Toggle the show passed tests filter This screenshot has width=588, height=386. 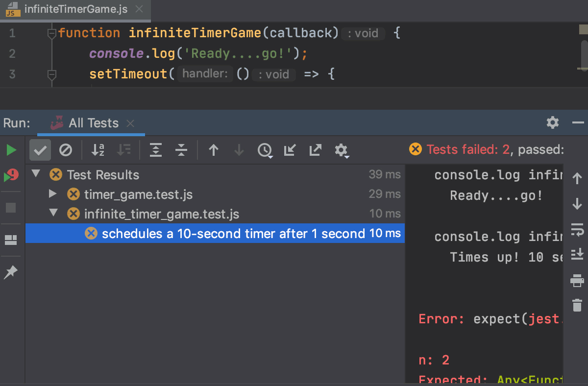[x=40, y=150]
